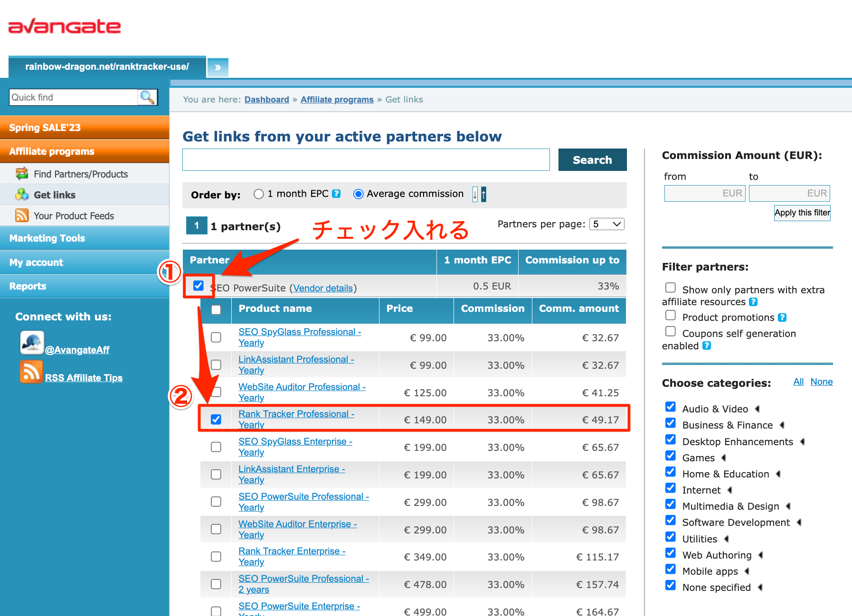This screenshot has width=852, height=616.
Task: Click the commission 'from' EUR field
Action: tap(705, 193)
